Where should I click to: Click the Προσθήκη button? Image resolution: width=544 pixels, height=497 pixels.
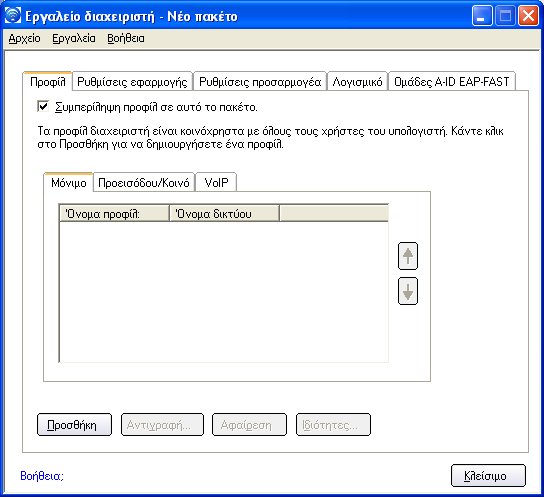pos(74,425)
